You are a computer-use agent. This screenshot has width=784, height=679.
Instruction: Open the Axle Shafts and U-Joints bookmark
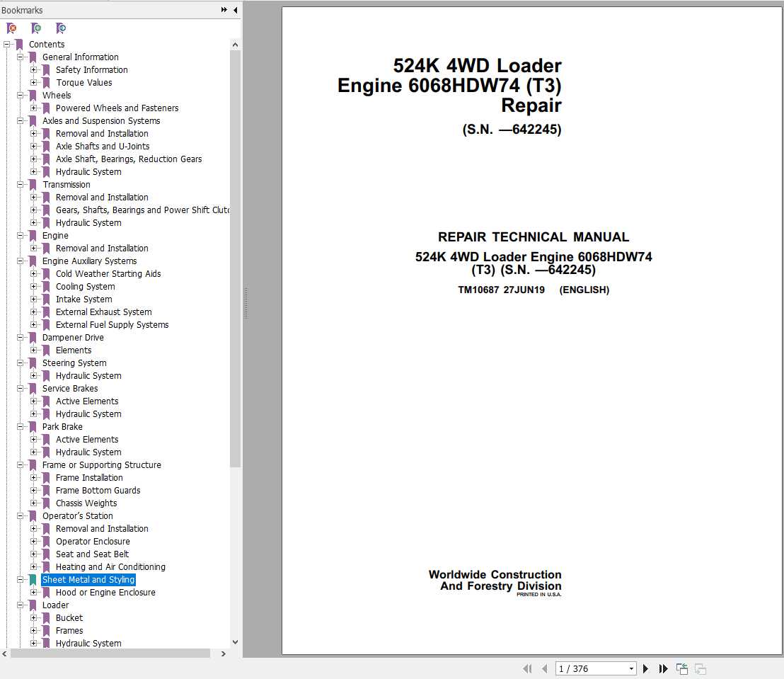(103, 147)
